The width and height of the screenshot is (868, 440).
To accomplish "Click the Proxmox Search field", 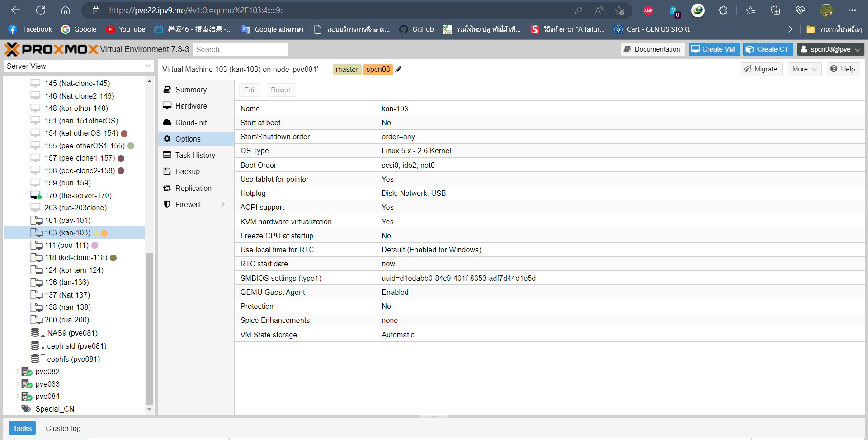I will (x=240, y=49).
